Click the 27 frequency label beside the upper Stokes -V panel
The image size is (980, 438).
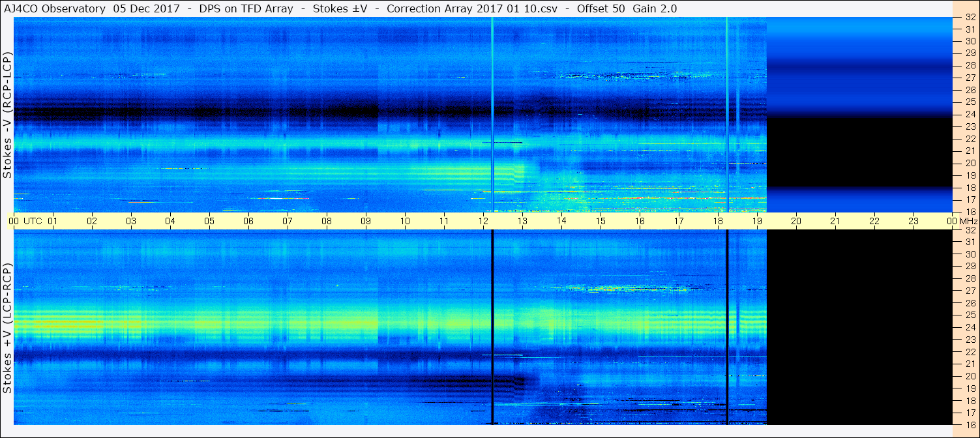click(970, 78)
